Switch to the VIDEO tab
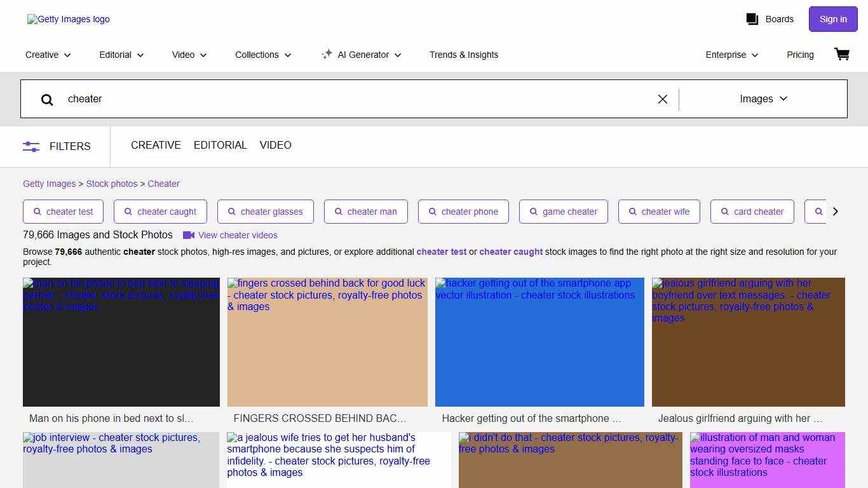The width and height of the screenshot is (868, 488). pyautogui.click(x=275, y=146)
